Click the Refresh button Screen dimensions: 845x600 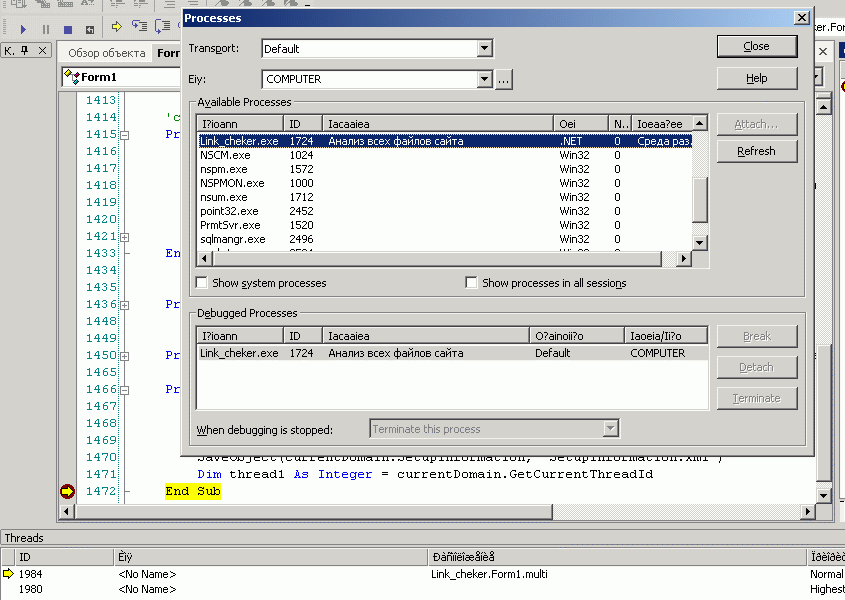(x=757, y=151)
